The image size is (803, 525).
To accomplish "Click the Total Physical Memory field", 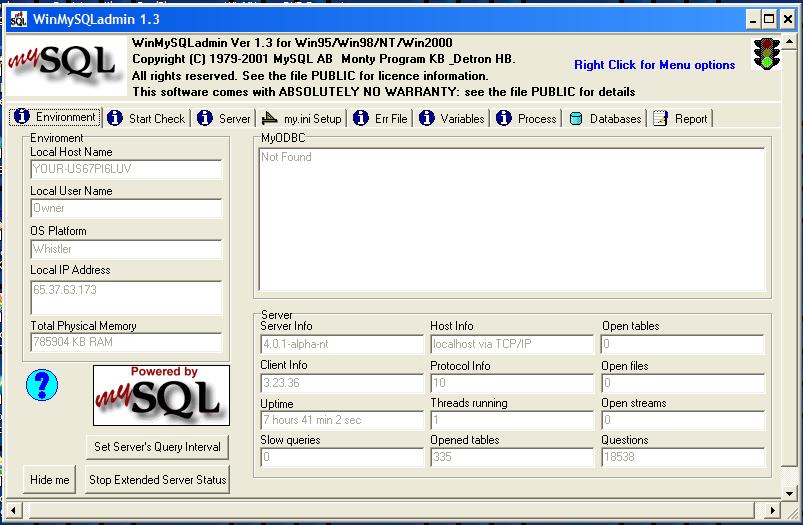I will tap(126, 342).
